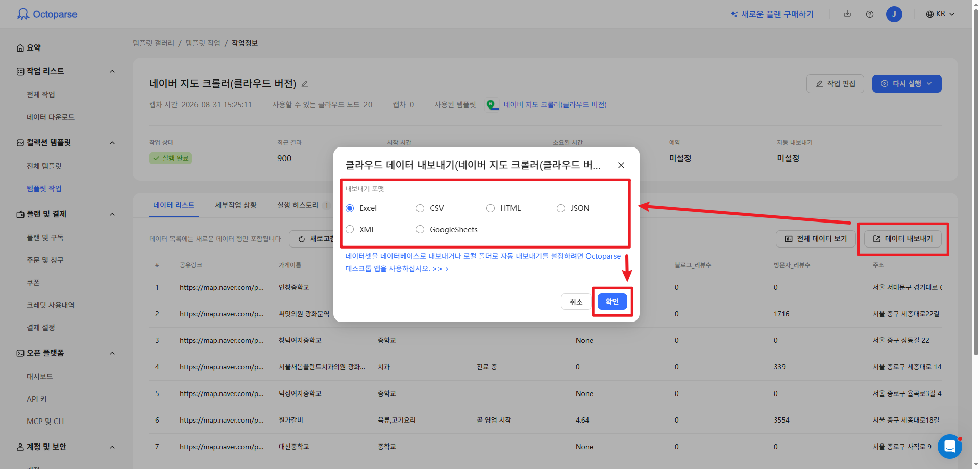980x469 pixels.
Task: Click the share link in row 1
Action: pos(222,288)
